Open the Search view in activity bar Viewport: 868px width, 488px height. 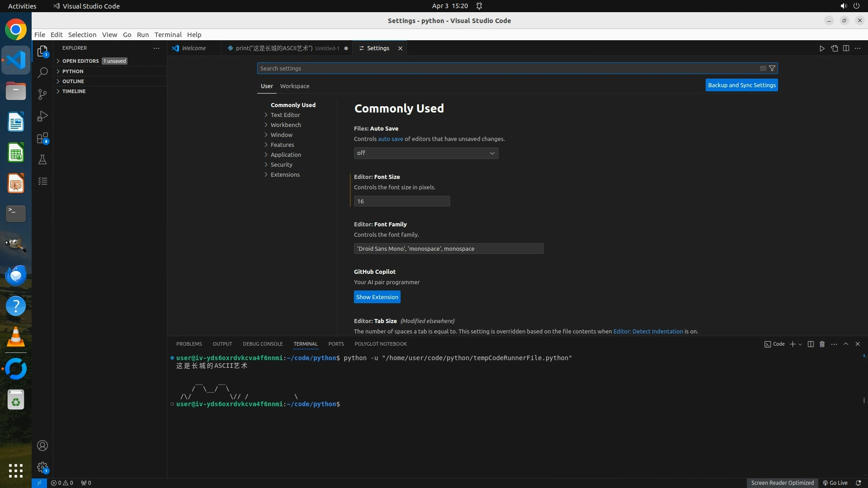coord(42,72)
